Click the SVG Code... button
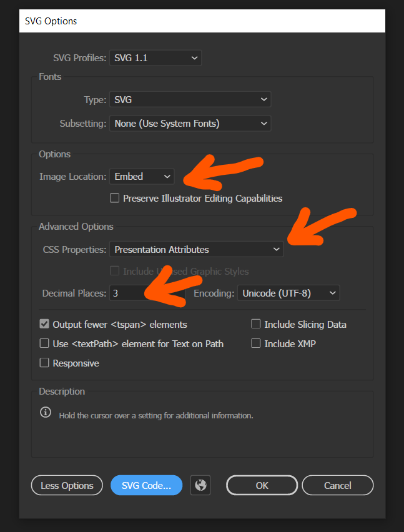The image size is (404, 532). [146, 485]
